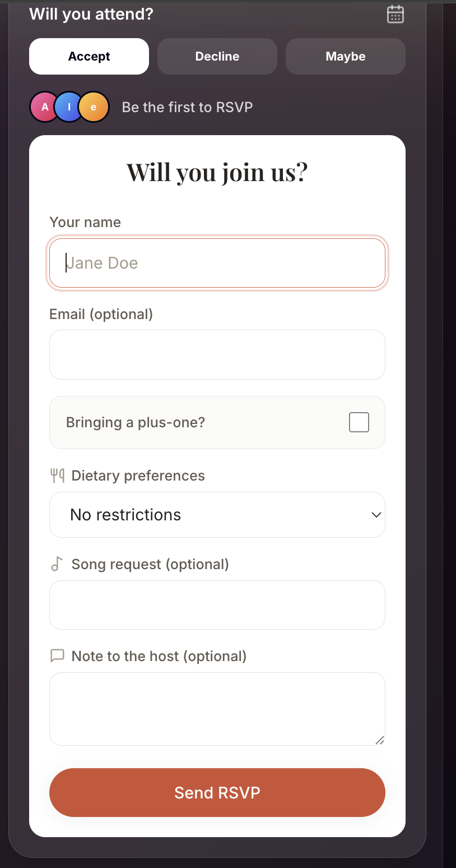Click the calendar icon beside Will you attend
The height and width of the screenshot is (868, 456).
click(395, 14)
